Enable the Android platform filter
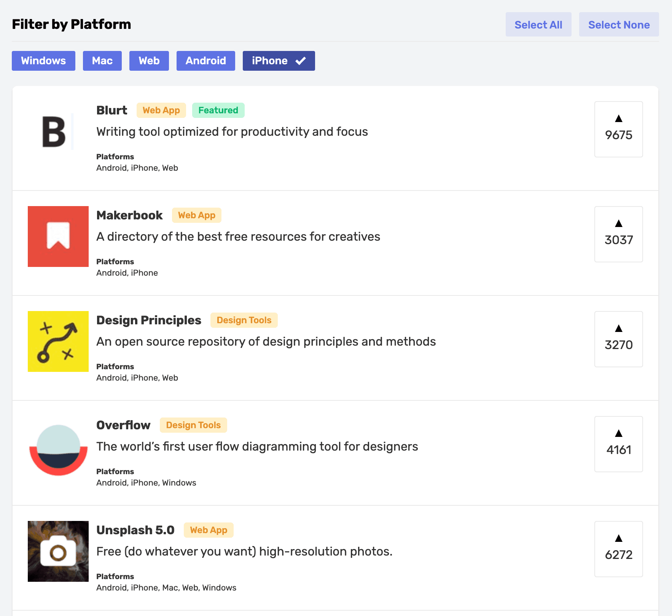The width and height of the screenshot is (672, 616). pos(205,60)
